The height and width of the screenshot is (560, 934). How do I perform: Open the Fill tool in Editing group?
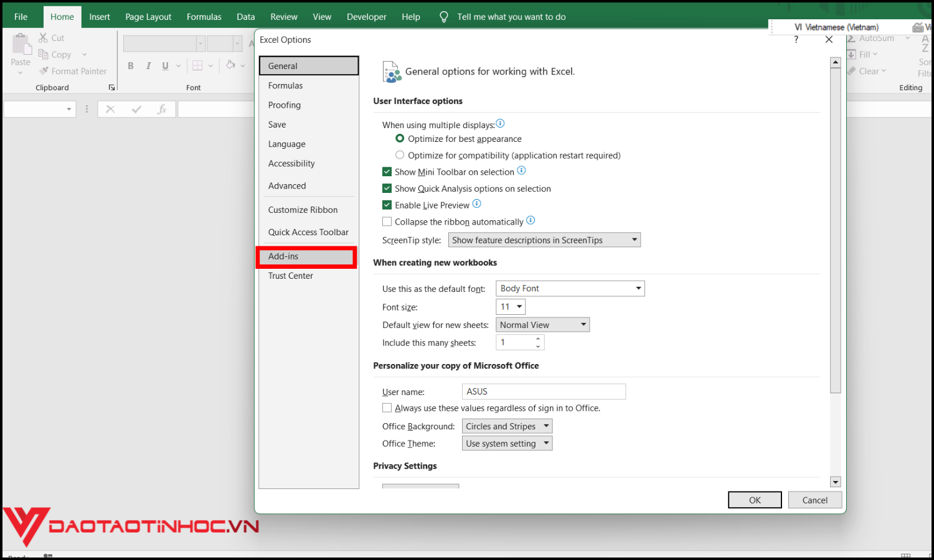pos(852,54)
